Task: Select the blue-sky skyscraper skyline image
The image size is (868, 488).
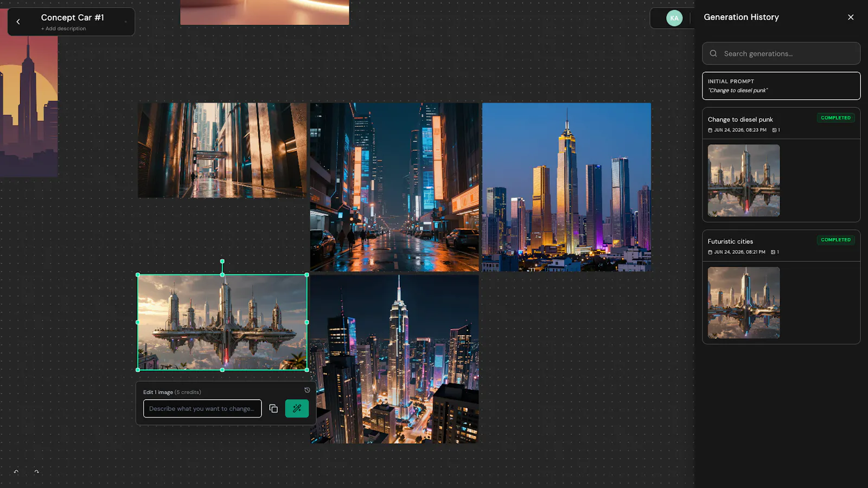Action: tap(566, 187)
